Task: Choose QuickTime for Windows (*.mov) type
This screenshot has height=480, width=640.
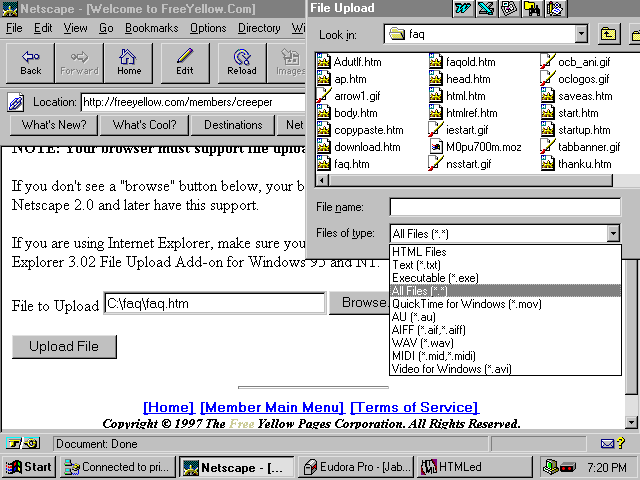Action: click(x=505, y=304)
